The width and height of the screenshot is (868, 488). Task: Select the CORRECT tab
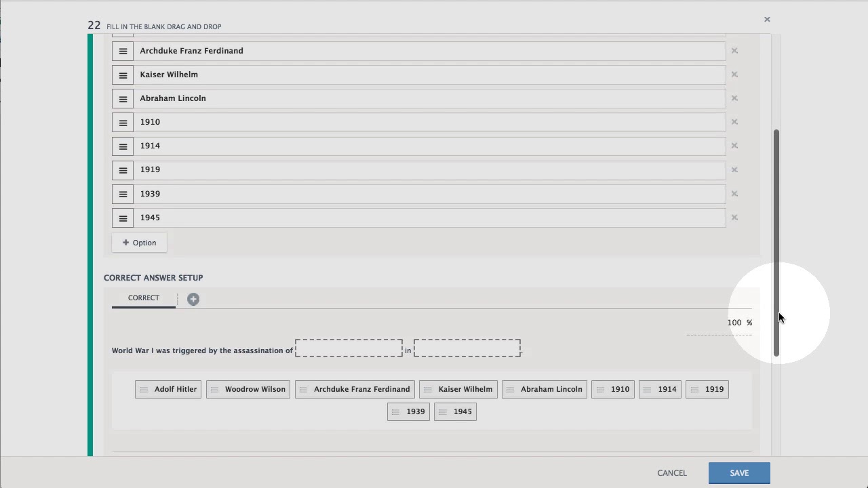coord(144,298)
